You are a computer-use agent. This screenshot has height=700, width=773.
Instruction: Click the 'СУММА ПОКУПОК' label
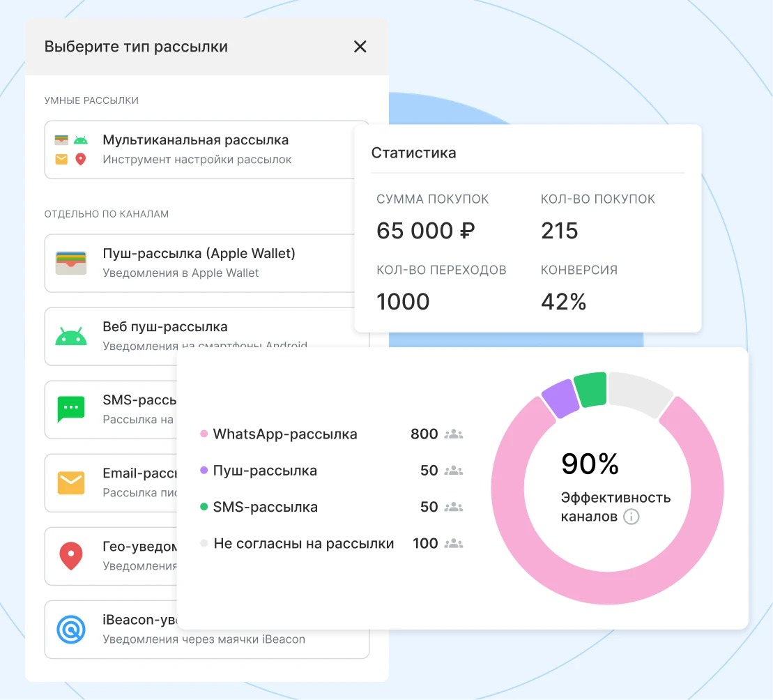[x=432, y=199]
